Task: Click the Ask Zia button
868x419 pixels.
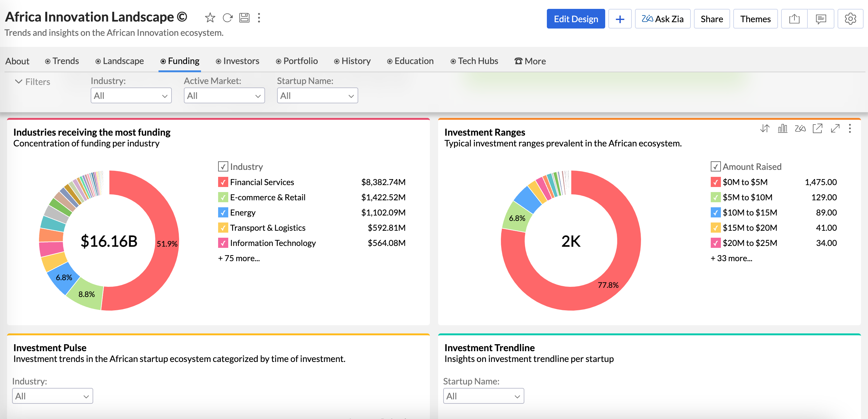Action: (x=663, y=19)
